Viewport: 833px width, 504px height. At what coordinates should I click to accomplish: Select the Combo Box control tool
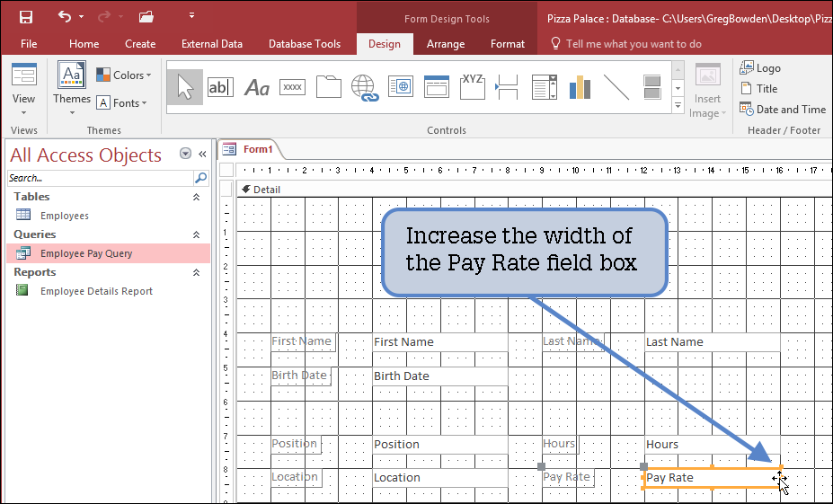[545, 87]
